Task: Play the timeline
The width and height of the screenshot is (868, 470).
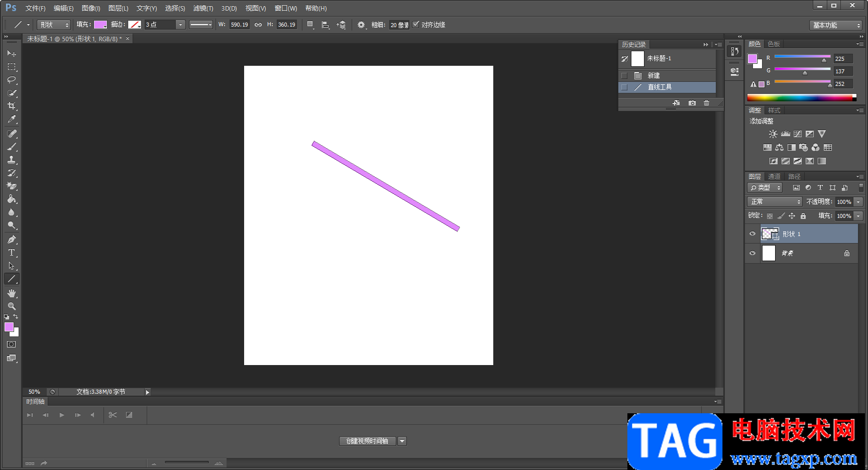Action: coord(62,415)
